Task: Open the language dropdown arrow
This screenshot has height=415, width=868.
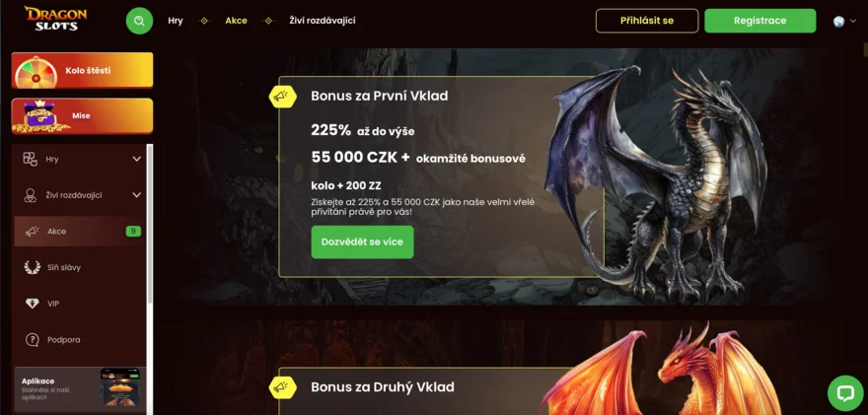Action: click(x=852, y=21)
